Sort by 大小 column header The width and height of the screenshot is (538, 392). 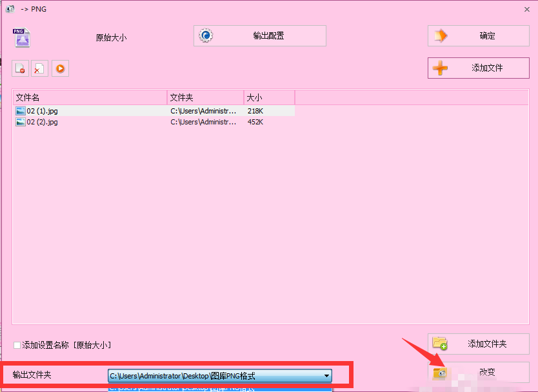click(x=270, y=97)
